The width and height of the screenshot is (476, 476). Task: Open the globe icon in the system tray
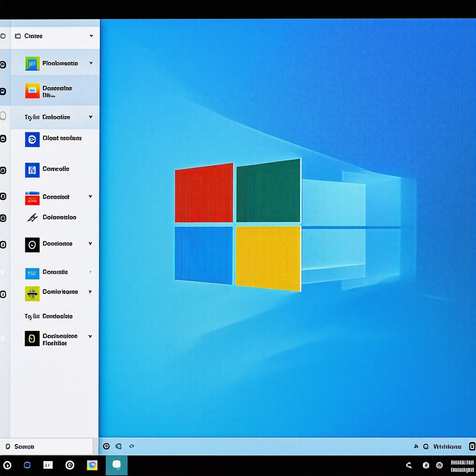tap(439, 465)
